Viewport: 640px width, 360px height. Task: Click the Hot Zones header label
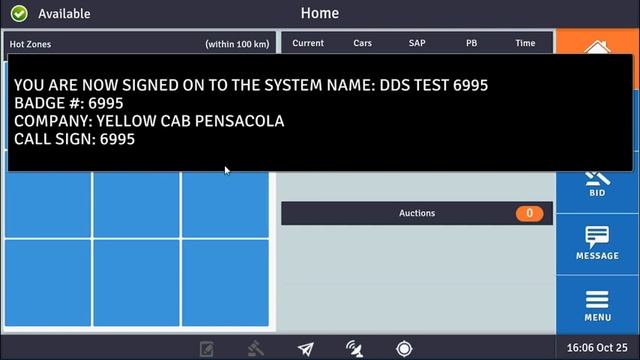pos(30,44)
